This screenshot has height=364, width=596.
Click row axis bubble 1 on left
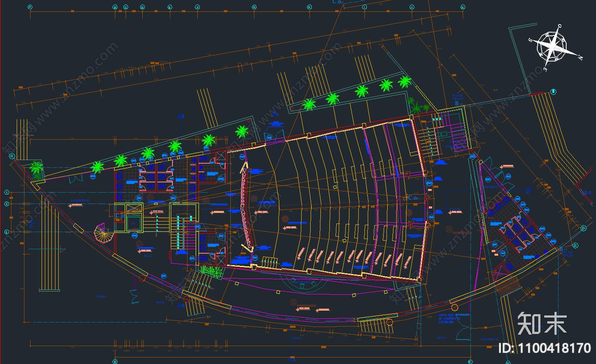click(x=7, y=192)
